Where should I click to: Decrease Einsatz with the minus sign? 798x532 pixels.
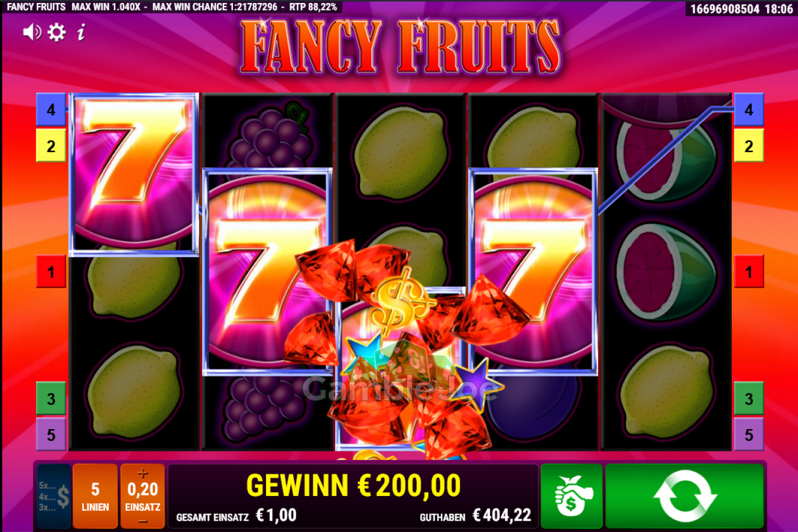coord(142,521)
